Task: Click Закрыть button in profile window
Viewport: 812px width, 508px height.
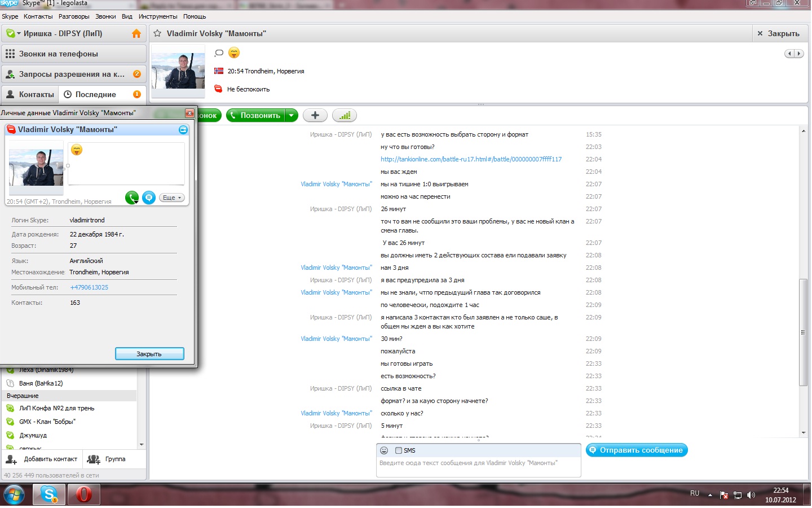Action: pyautogui.click(x=149, y=354)
